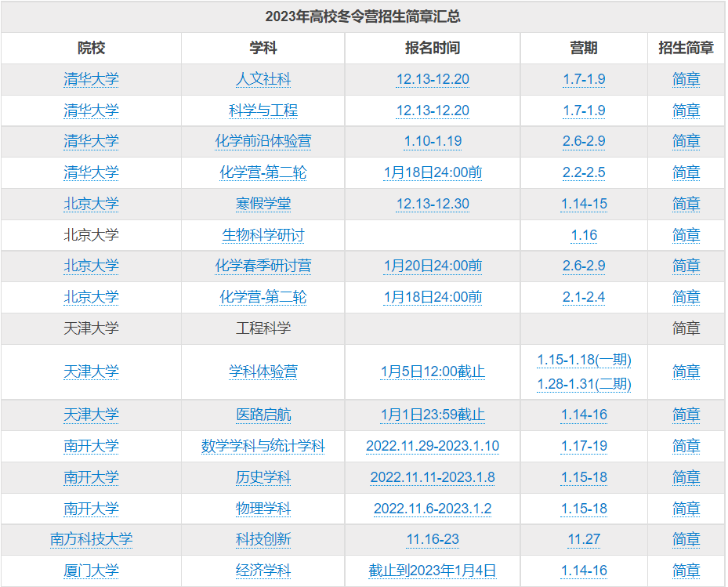Open 简章 link in 历史学科 row
728x587 pixels.
686,477
